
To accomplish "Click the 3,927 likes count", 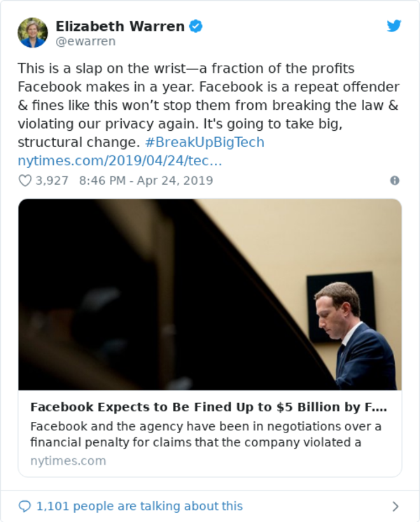I will tap(52, 181).
